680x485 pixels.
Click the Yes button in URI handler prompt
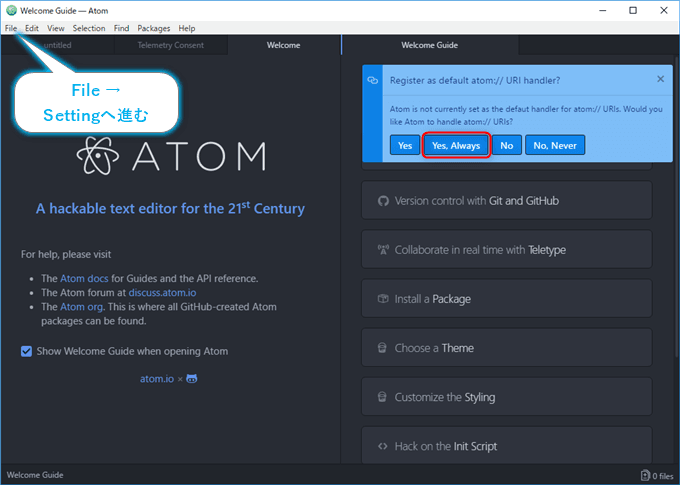point(405,145)
